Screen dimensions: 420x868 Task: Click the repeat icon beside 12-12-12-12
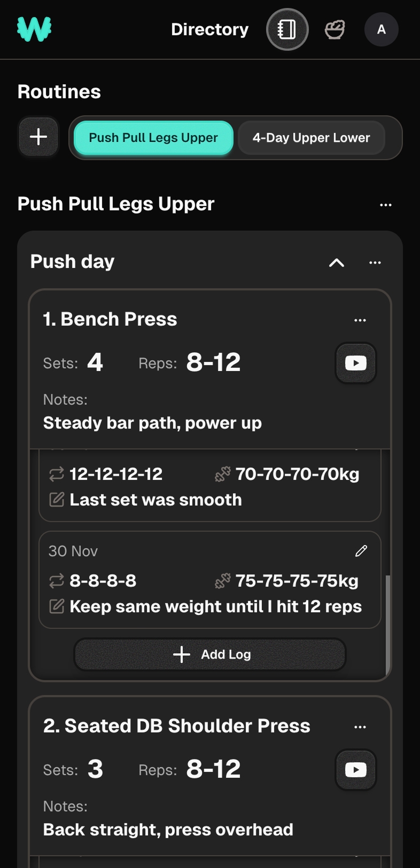click(56, 474)
